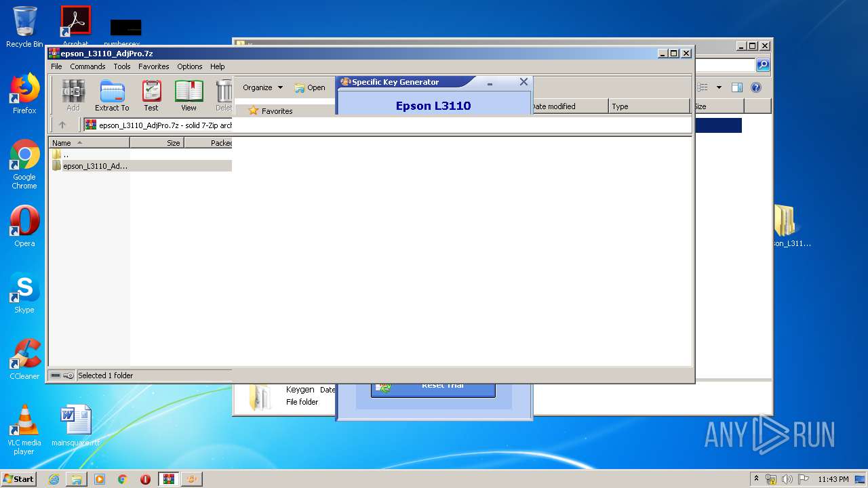Click 'Selected 1 folder' status bar text
This screenshot has width=868, height=488.
click(x=105, y=375)
